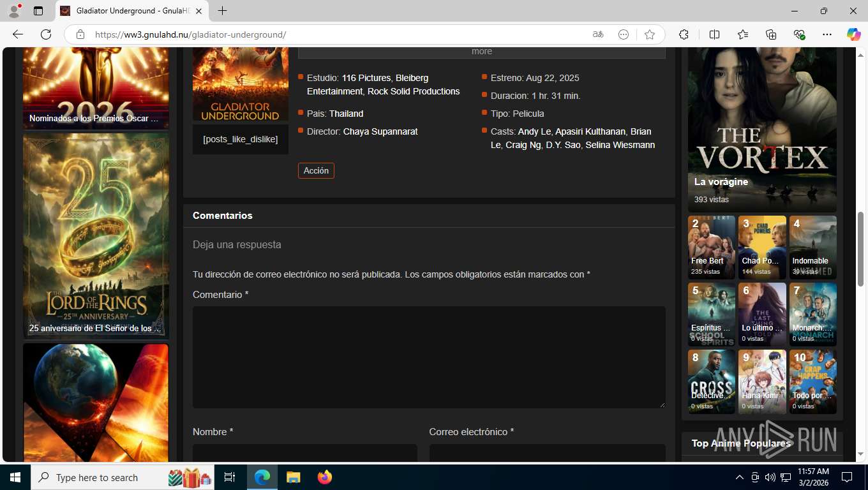Image resolution: width=868 pixels, height=490 pixels.
Task: Open Chad Powers ranked thumbnail
Action: coord(762,248)
